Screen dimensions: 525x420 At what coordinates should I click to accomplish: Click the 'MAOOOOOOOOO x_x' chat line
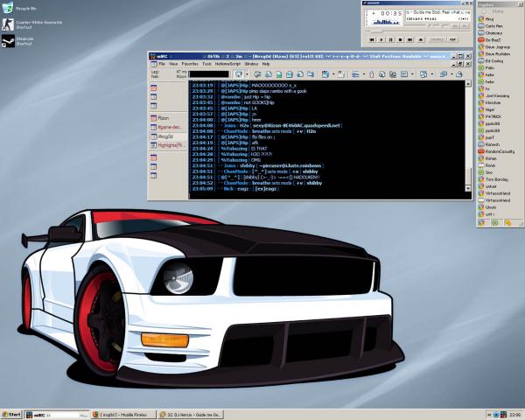pyautogui.click(x=242, y=86)
